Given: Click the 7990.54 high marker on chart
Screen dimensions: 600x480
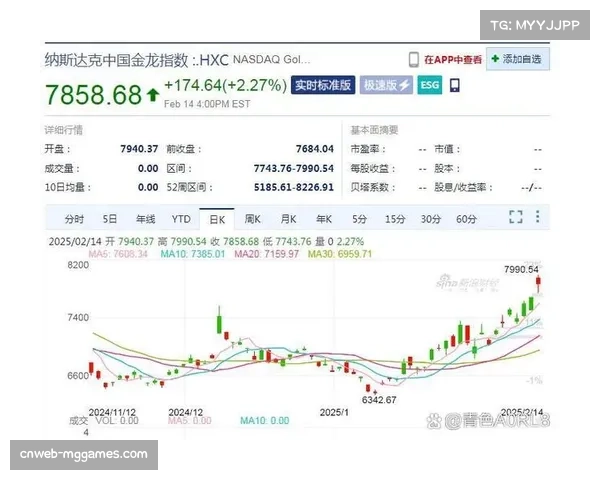Looking at the screenshot, I should (x=521, y=269).
